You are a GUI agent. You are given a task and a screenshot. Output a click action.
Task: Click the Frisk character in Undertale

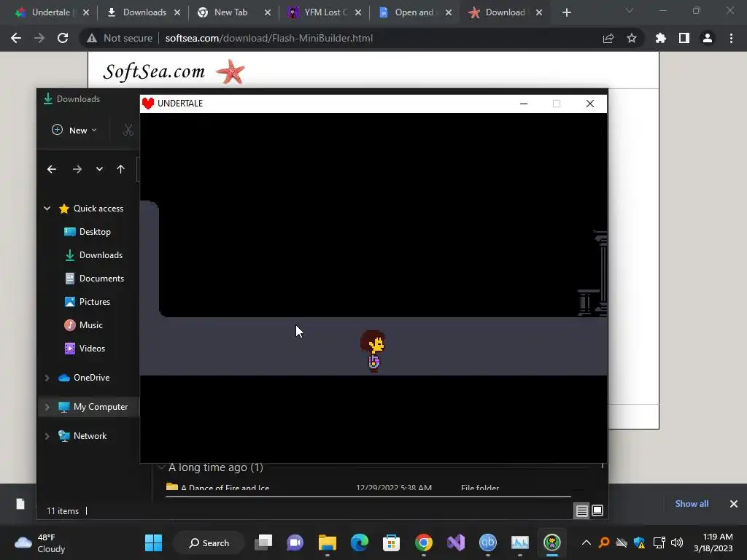click(373, 351)
